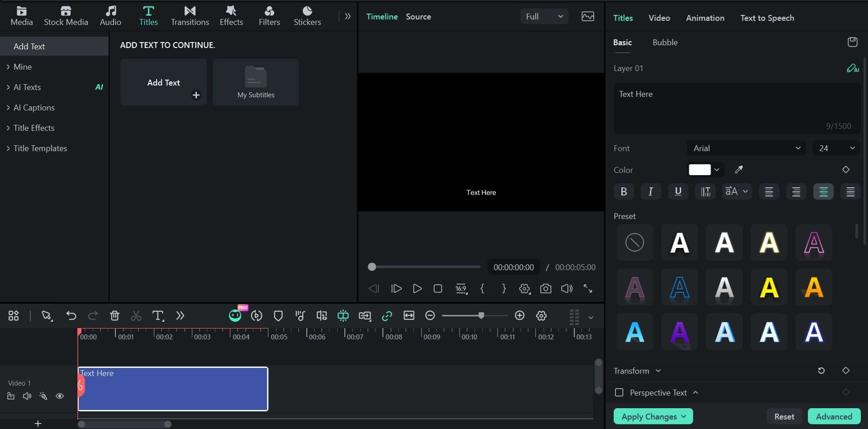Select the text tool in timeline toolbar
Screen dimensions: 868x429
[x=158, y=316]
